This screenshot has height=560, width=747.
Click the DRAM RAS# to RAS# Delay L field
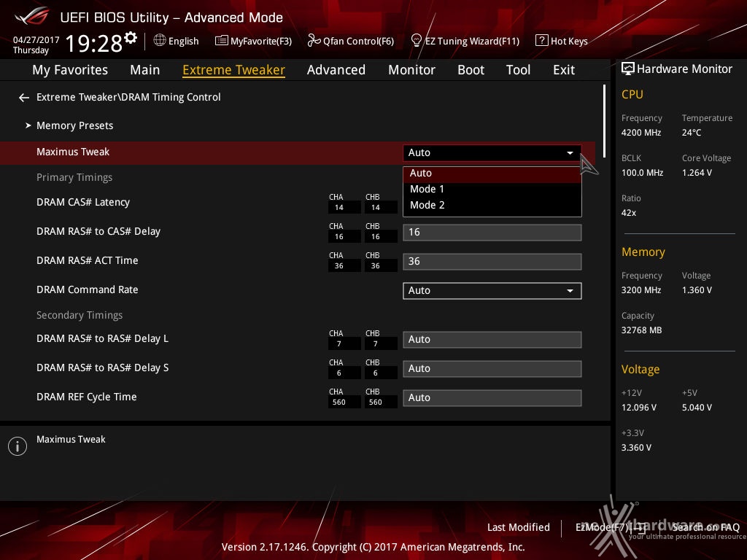coord(492,340)
